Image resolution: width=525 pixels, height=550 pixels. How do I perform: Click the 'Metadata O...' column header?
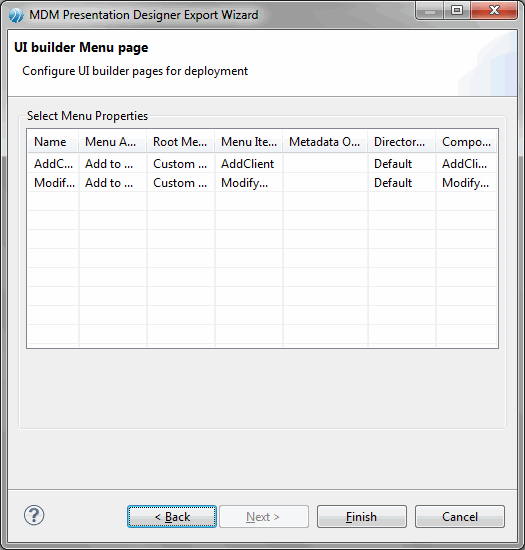(325, 142)
